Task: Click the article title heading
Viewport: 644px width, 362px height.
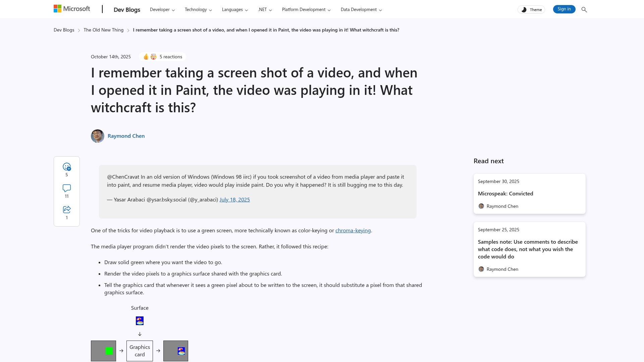Action: (x=254, y=90)
